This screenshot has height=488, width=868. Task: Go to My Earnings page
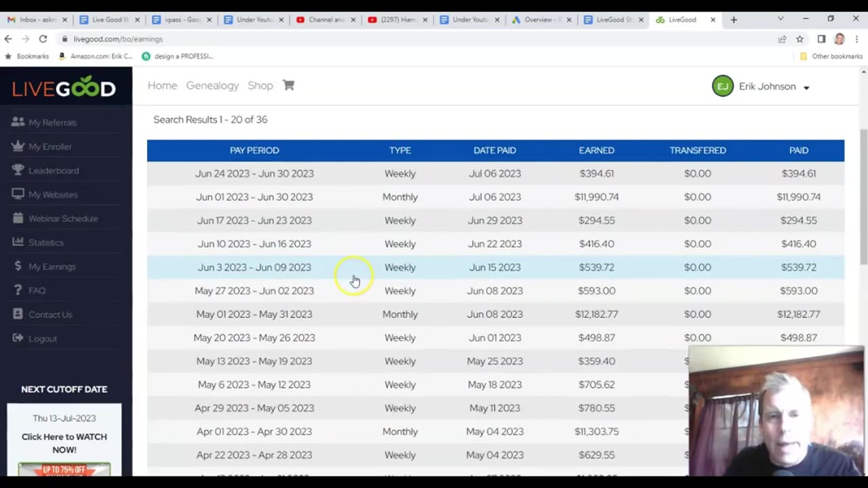52,266
